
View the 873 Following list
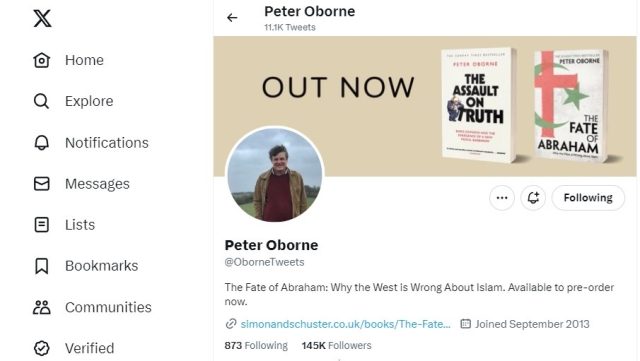coord(256,345)
